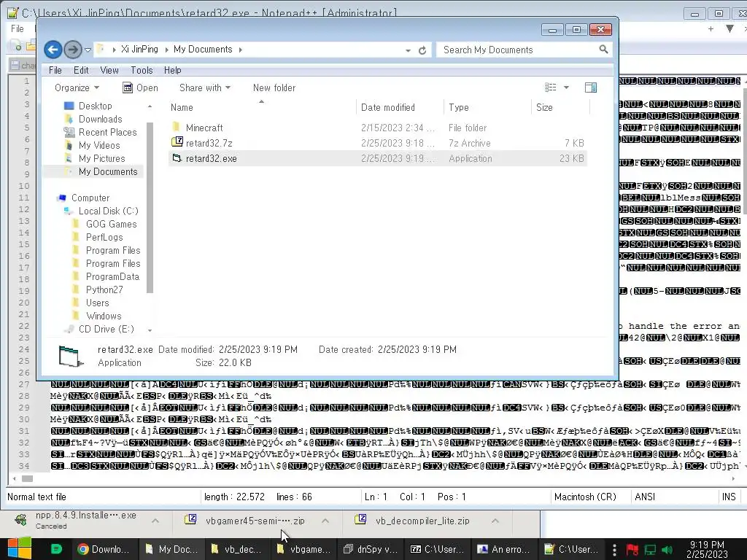This screenshot has width=747, height=560.
Task: Show hidden tray icons overflow
Action: (x=614, y=550)
